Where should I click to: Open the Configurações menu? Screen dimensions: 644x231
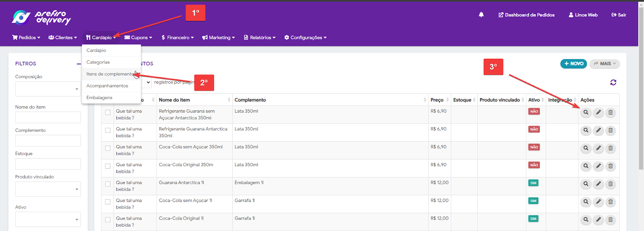[x=305, y=37]
